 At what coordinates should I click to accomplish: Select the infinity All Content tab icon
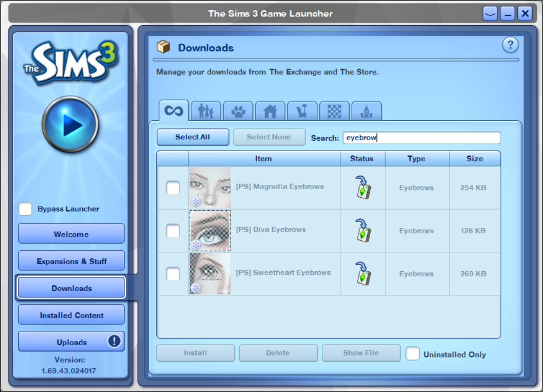[174, 110]
